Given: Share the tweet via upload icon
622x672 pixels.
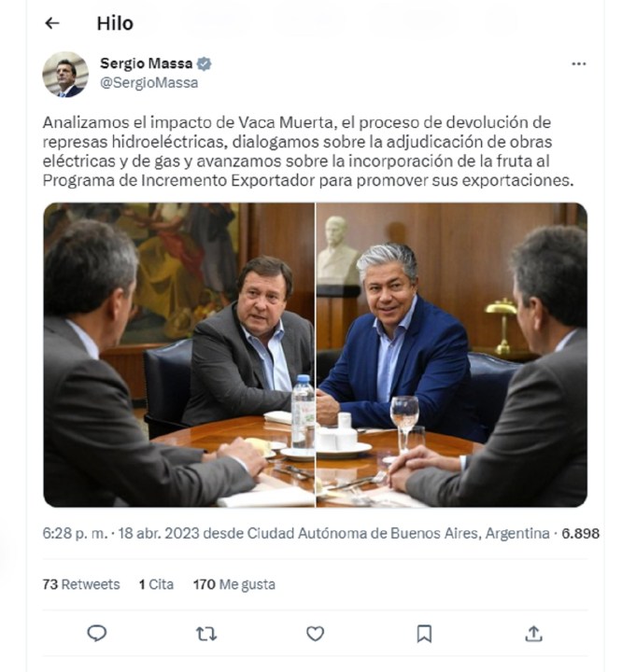Looking at the screenshot, I should coord(533,634).
